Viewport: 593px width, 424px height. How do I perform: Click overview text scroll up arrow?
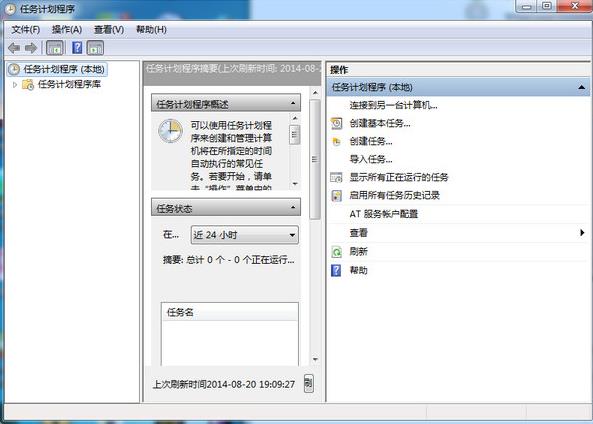(x=295, y=118)
